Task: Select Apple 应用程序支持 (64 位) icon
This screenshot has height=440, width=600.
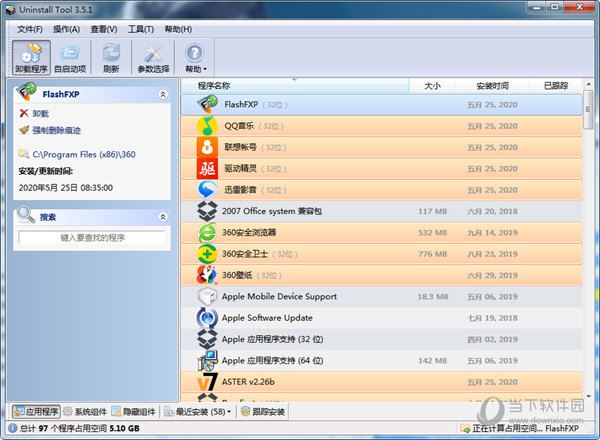Action: [x=207, y=360]
